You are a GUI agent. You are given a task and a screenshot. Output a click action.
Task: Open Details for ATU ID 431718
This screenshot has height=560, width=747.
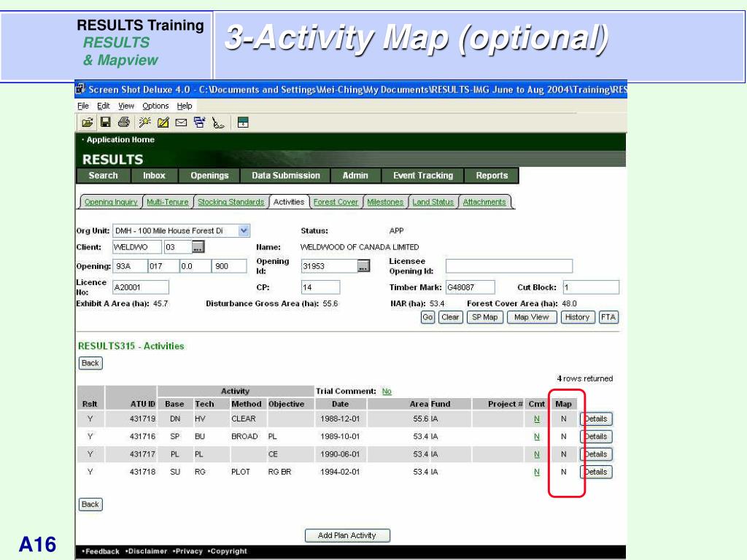tap(596, 472)
